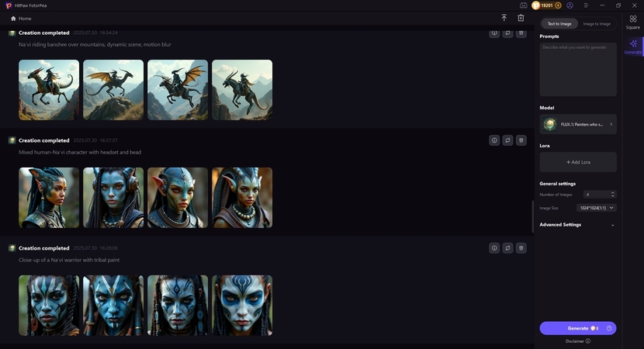644x349 pixels.
Task: Click the Discord icon in the title bar
Action: click(x=523, y=5)
